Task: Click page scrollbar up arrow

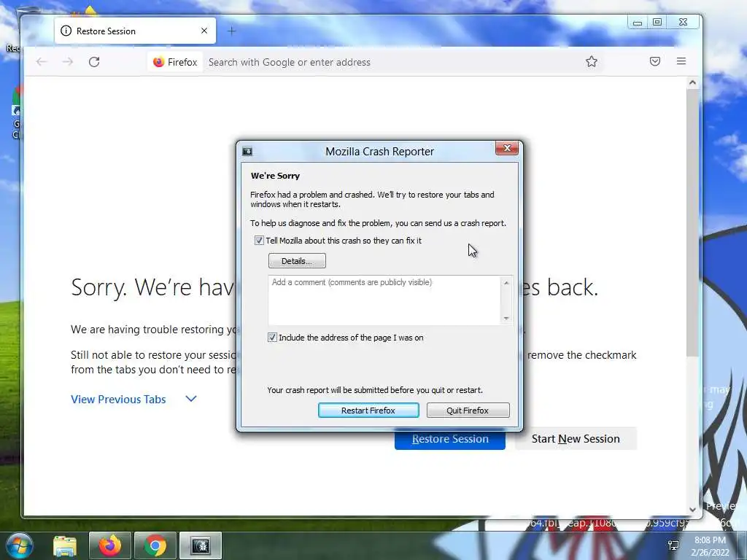Action: pos(692,83)
